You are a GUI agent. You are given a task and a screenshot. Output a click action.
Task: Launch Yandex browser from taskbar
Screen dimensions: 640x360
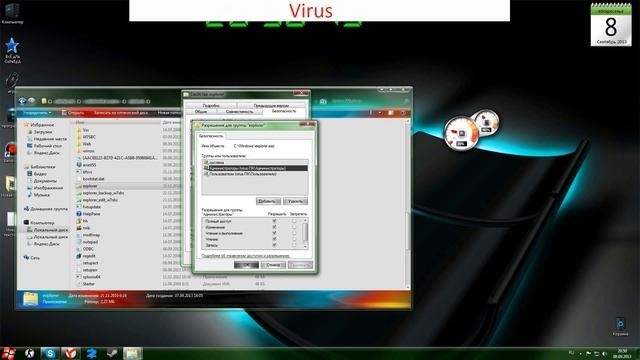[x=71, y=353]
